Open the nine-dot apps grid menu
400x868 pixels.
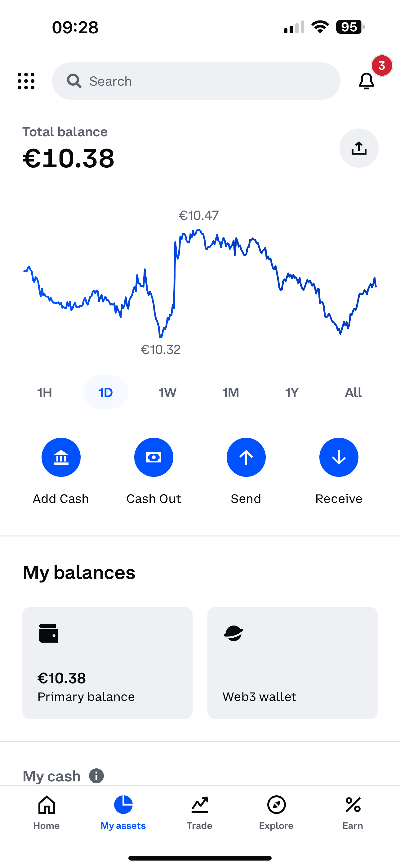(26, 81)
